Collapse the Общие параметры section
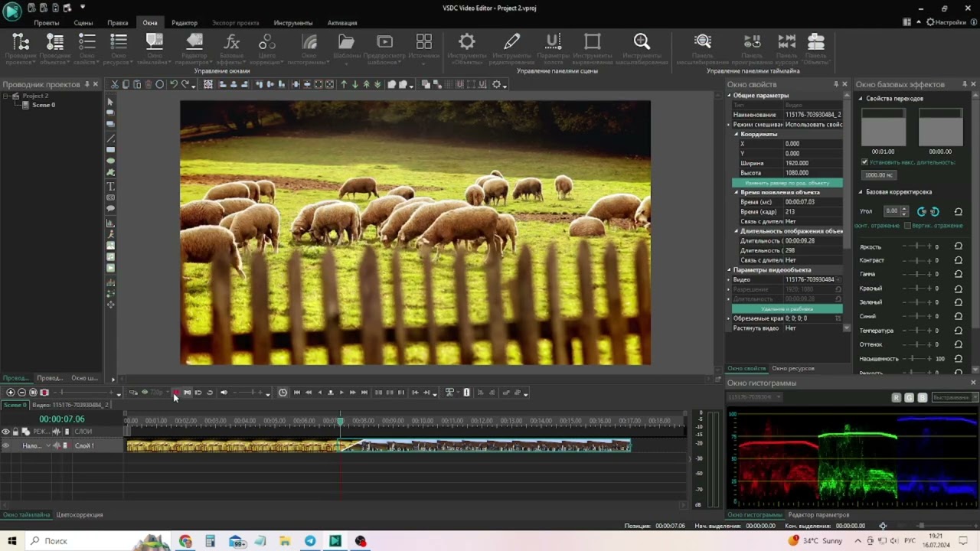This screenshot has height=551, width=980. click(x=730, y=96)
